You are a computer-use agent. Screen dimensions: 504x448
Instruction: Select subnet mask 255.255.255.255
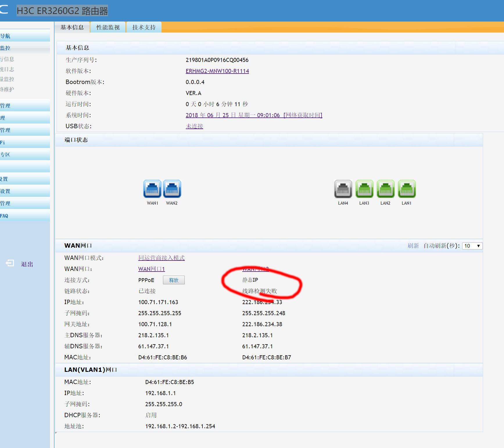160,313
